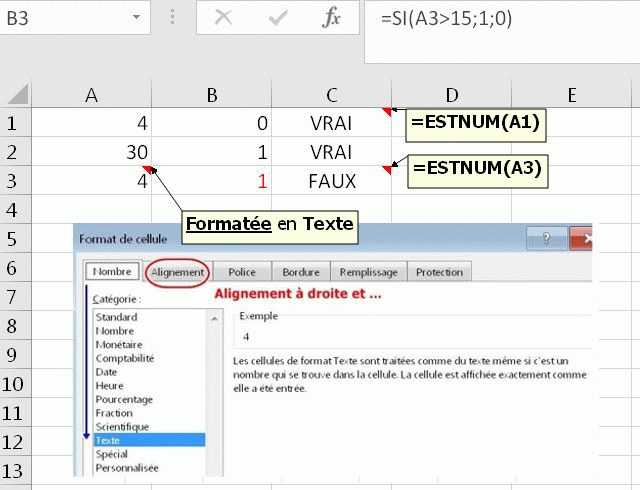Click the formula bar text field
This screenshot has height=490, width=640.
[x=500, y=19]
